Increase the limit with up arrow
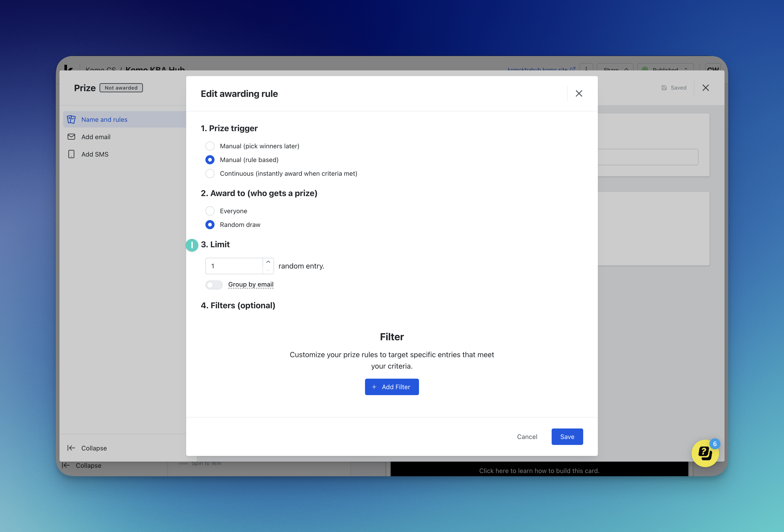The height and width of the screenshot is (532, 784). 268,262
